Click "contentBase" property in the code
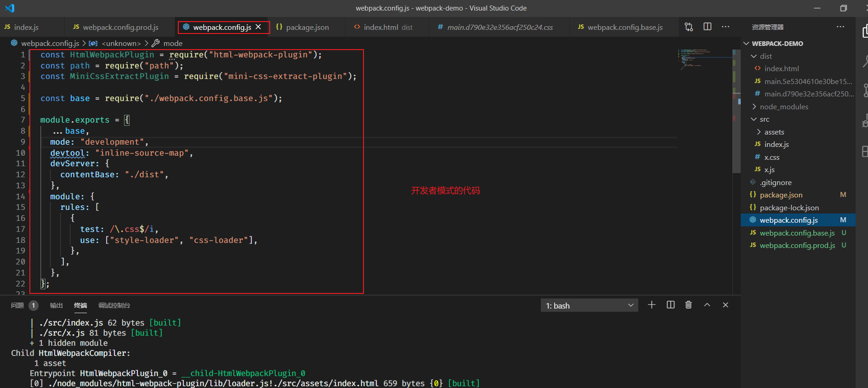 pos(87,174)
